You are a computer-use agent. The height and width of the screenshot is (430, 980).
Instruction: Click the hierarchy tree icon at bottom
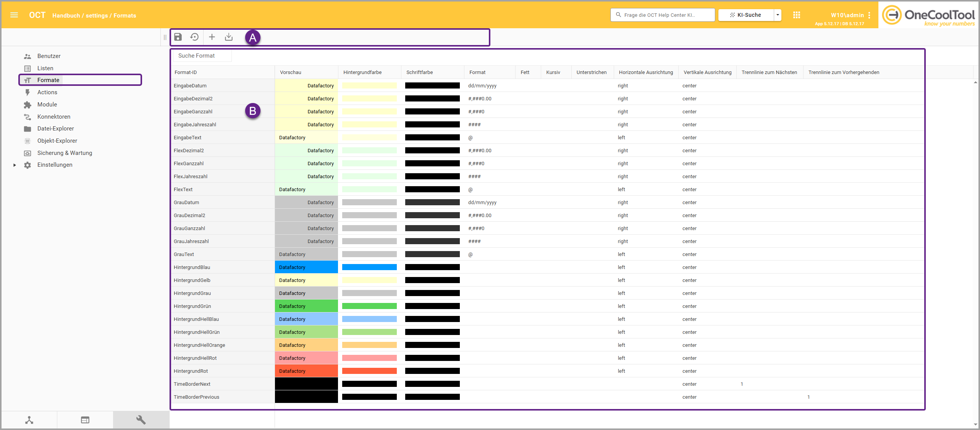pyautogui.click(x=29, y=420)
